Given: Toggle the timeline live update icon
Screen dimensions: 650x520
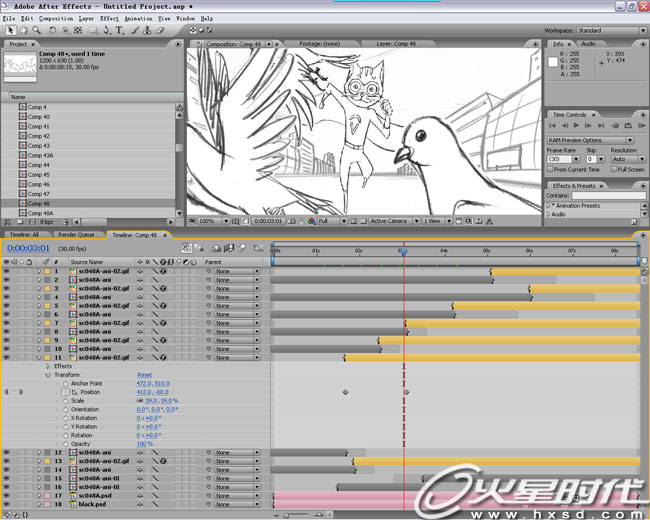Looking at the screenshot, I should pos(187,248).
